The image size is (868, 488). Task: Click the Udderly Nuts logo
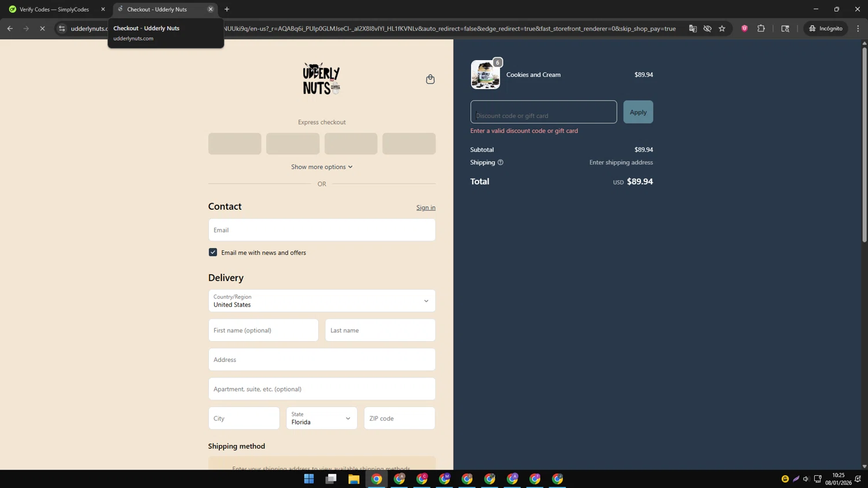[x=321, y=79]
